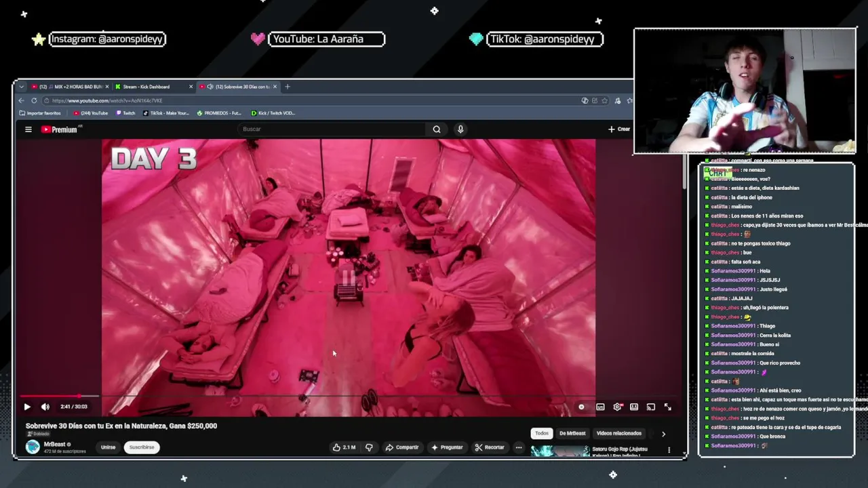Click chat message 'la dieta del iphone'
This screenshot has height=488, width=868.
[x=751, y=197]
